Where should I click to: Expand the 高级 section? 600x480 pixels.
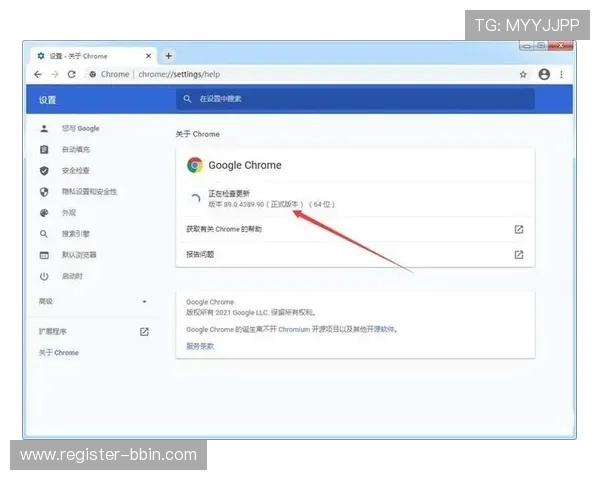pyautogui.click(x=92, y=302)
